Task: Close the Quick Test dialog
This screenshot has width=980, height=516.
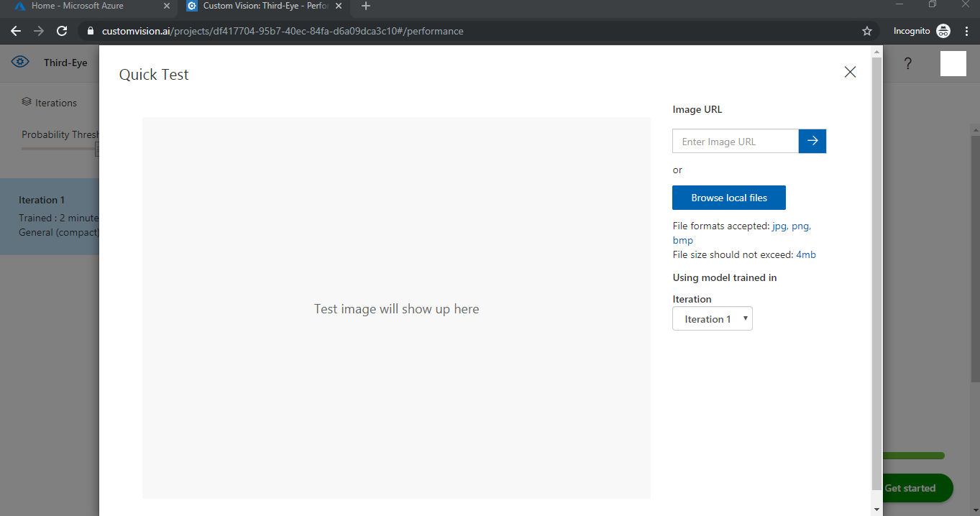Action: 850,72
